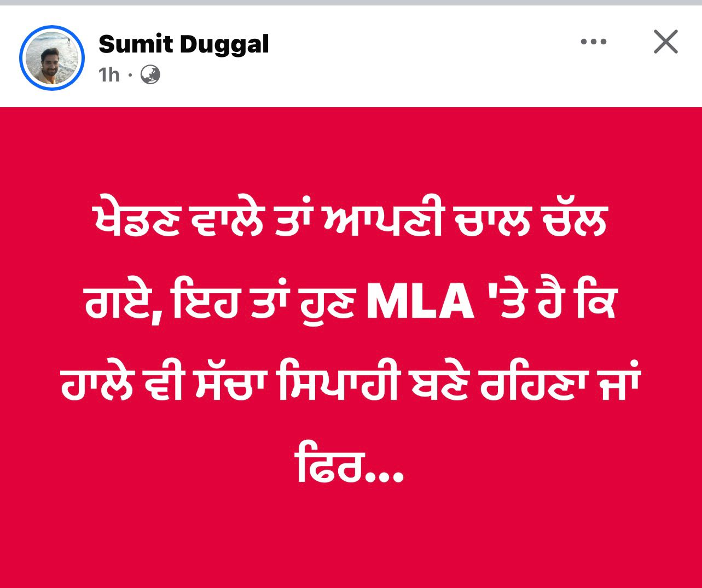The width and height of the screenshot is (702, 588).
Task: Close the post with the X icon
Action: click(665, 42)
